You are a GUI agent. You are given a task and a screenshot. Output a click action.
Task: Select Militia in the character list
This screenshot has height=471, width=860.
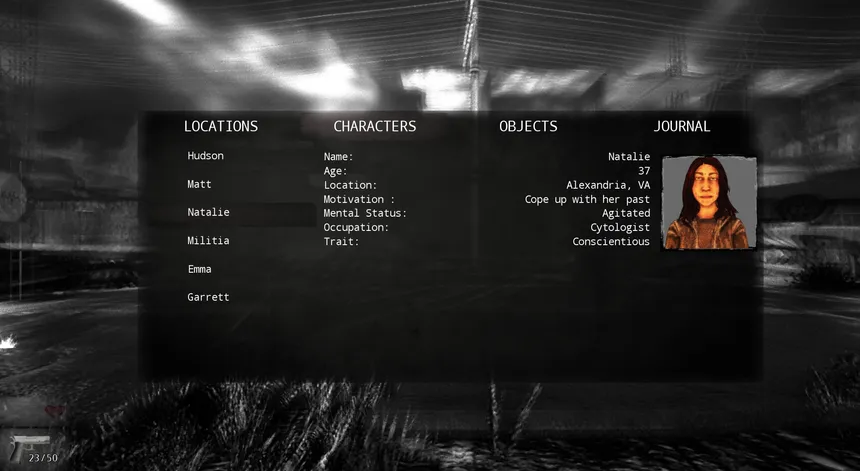point(208,241)
